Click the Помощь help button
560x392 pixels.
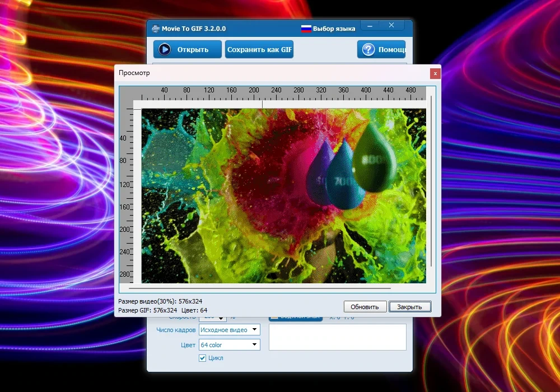click(381, 49)
